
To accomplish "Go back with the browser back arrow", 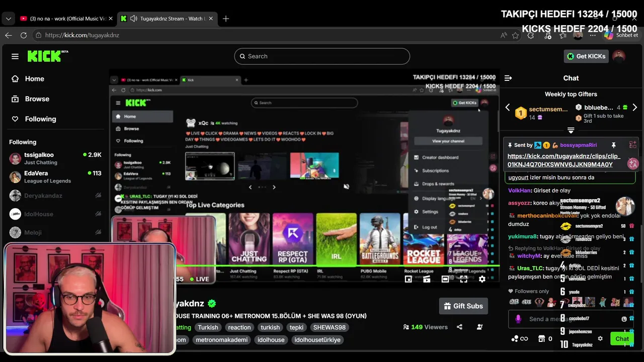I will [8, 35].
